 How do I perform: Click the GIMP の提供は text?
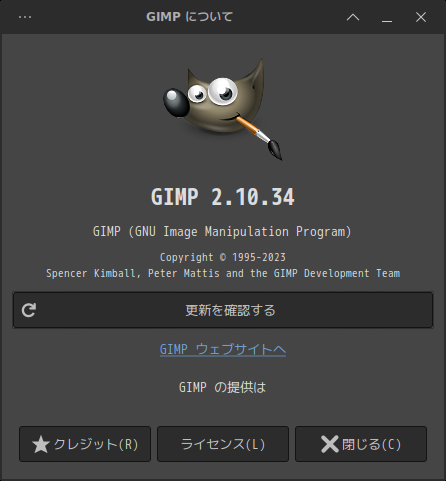[222, 387]
